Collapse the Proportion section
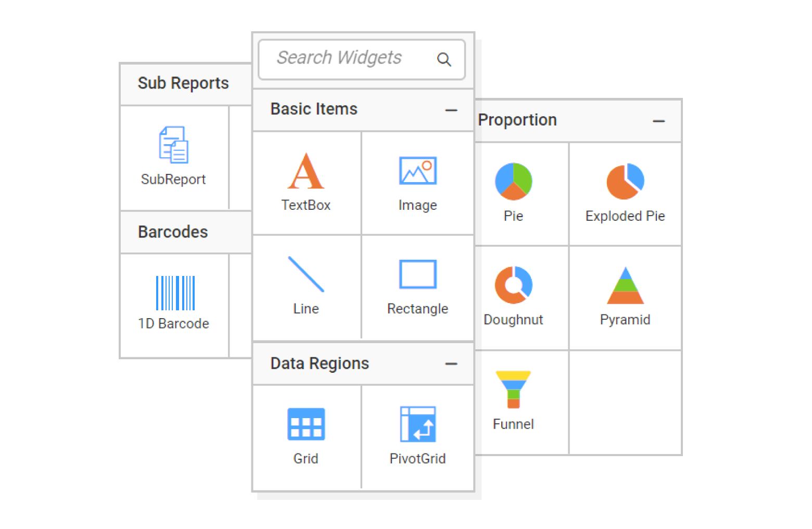 658,120
